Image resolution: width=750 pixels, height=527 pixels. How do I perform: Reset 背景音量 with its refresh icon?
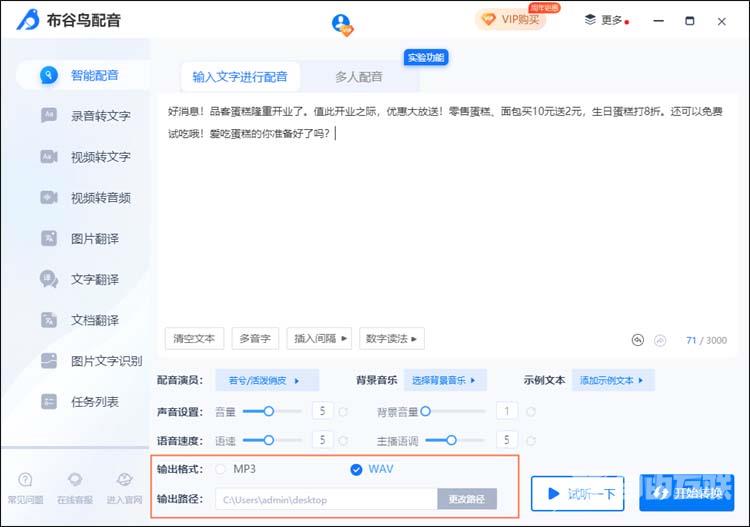(530, 412)
